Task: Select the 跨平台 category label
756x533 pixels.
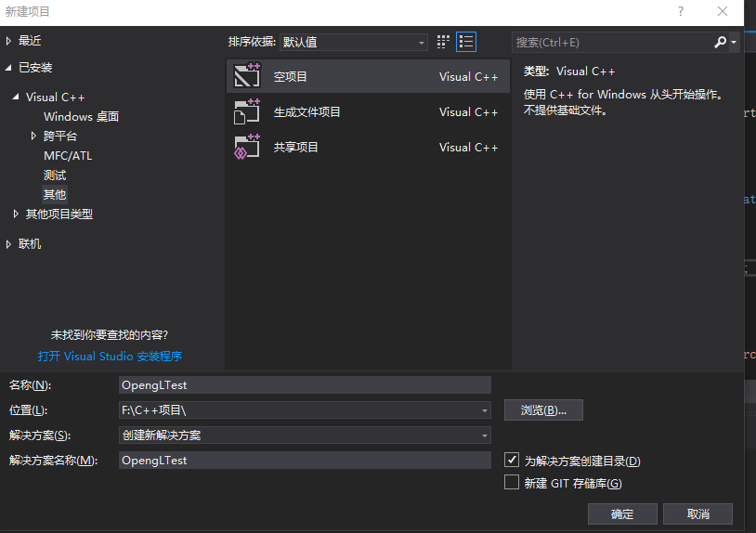Action: 59,136
